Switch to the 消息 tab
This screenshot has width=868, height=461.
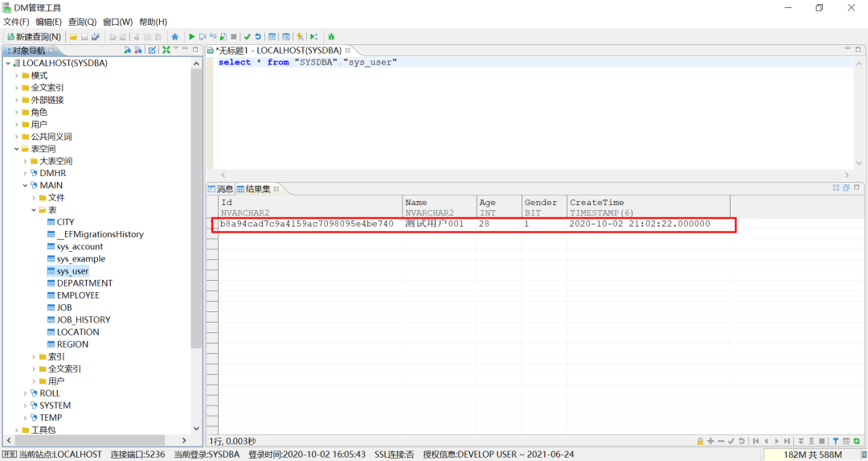tap(221, 189)
